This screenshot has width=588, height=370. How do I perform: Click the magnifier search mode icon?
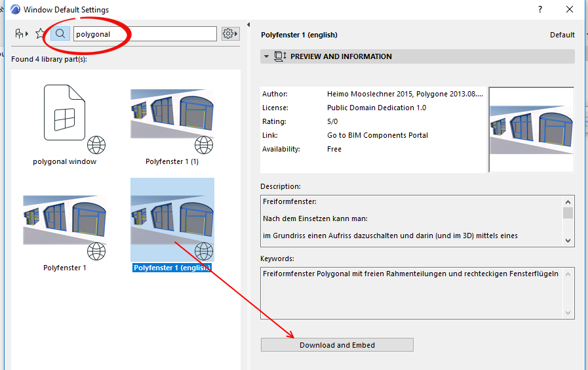coord(60,33)
